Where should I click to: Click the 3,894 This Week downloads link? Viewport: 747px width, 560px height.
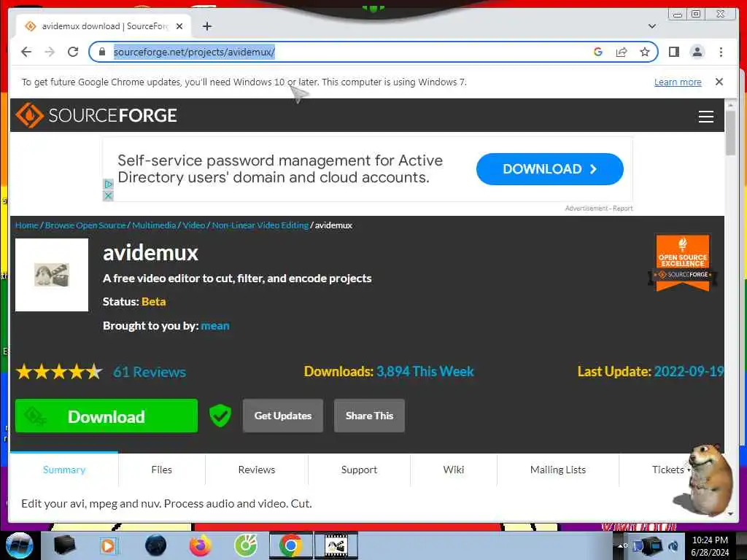[x=425, y=371]
